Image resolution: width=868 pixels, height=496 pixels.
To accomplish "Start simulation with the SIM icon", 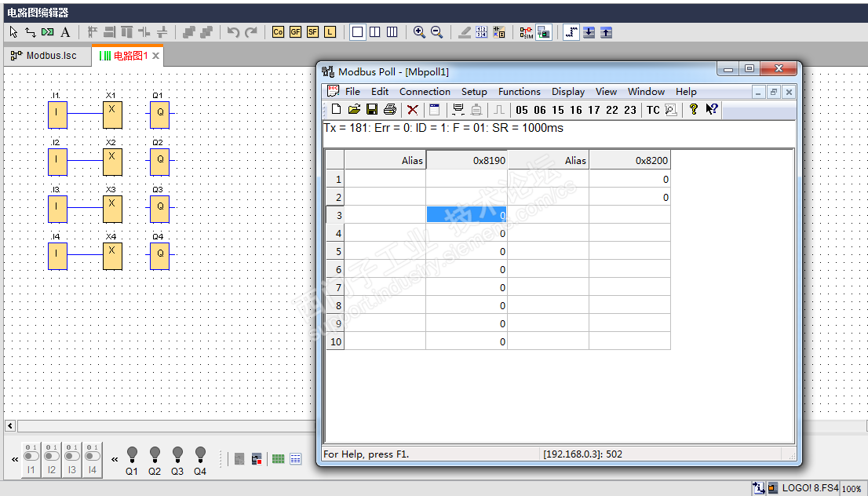I will tap(526, 33).
